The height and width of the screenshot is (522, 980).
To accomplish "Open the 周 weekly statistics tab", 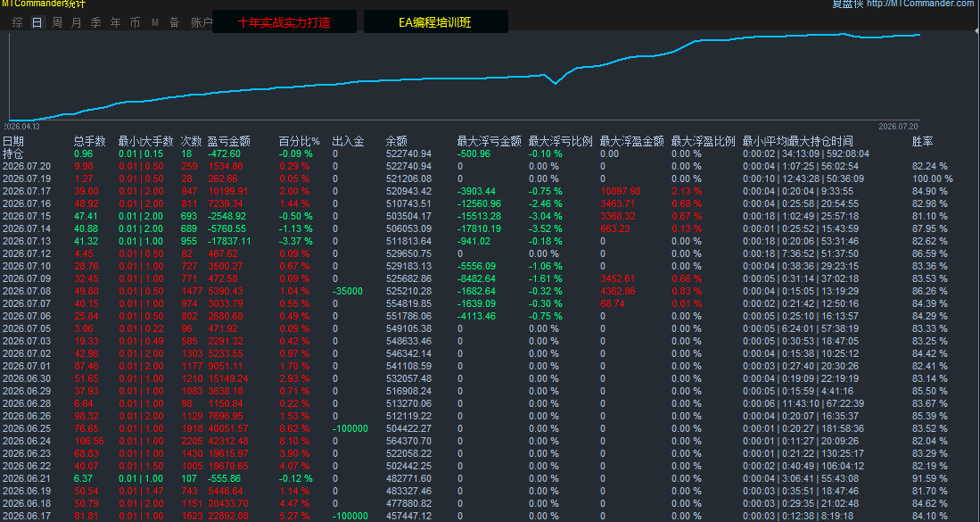I will pyautogui.click(x=57, y=22).
